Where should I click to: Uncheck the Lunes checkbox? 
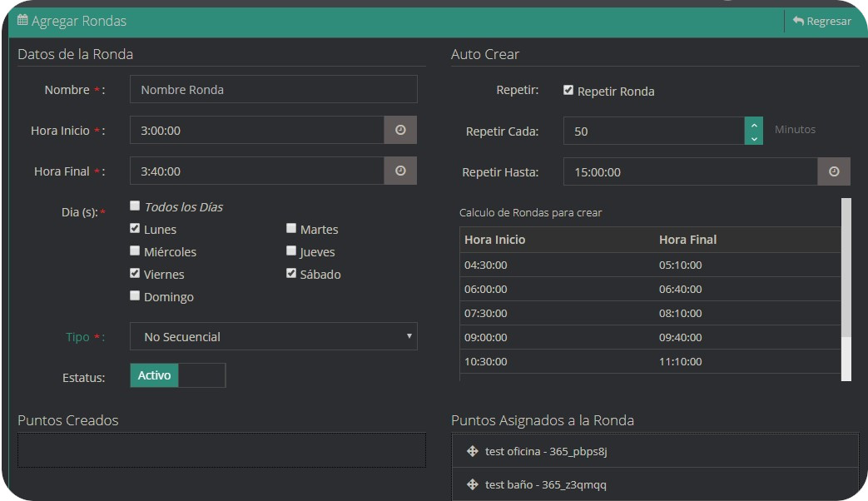pos(135,228)
